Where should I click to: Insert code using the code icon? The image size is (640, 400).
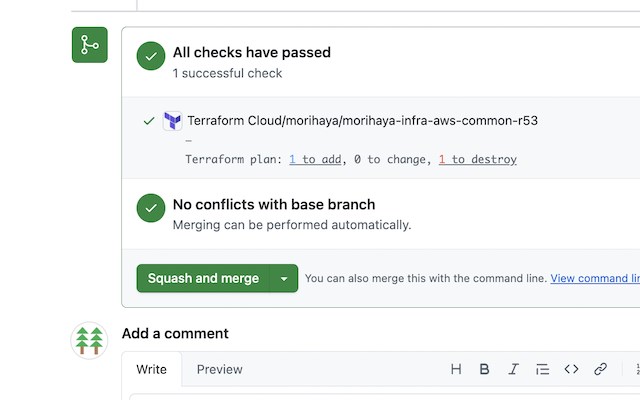click(571, 369)
